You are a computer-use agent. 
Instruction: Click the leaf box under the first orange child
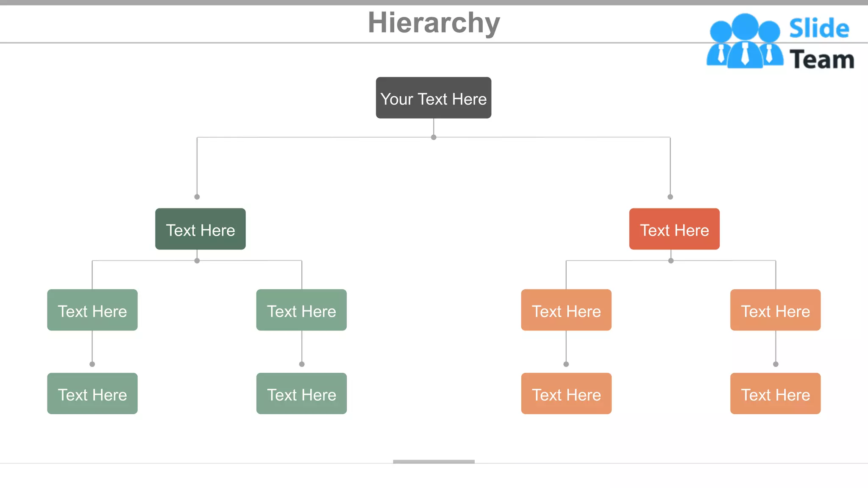pos(566,394)
